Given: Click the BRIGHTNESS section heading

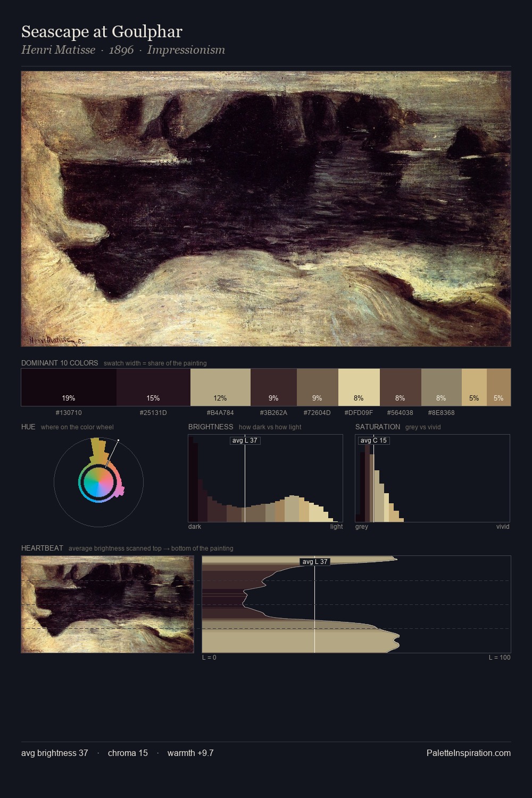Looking at the screenshot, I should click(x=211, y=427).
